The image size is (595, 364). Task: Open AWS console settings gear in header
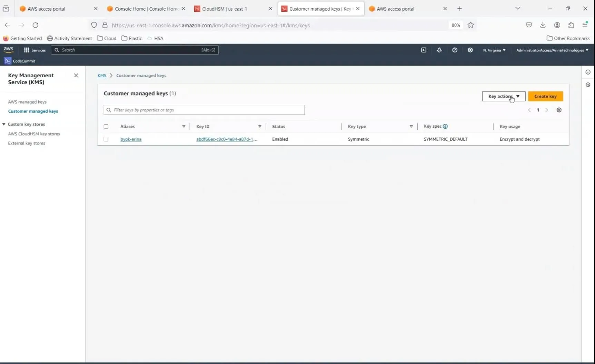tap(470, 50)
